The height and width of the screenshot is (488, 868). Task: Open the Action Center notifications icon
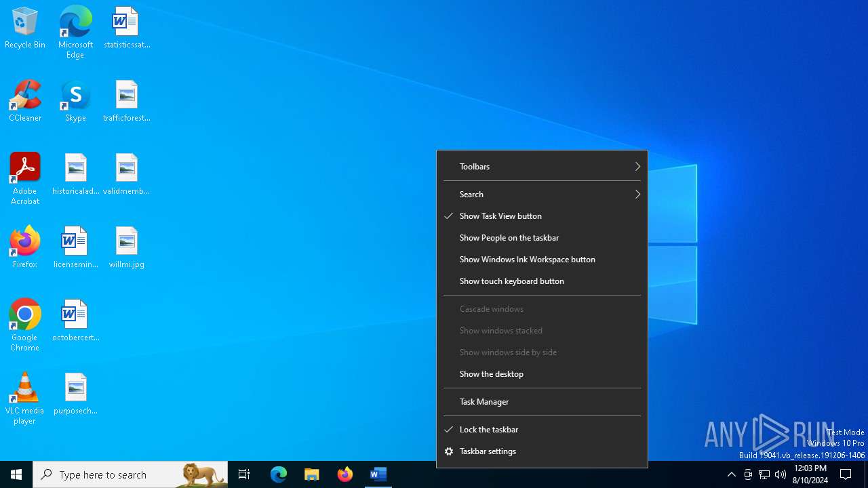click(x=846, y=474)
